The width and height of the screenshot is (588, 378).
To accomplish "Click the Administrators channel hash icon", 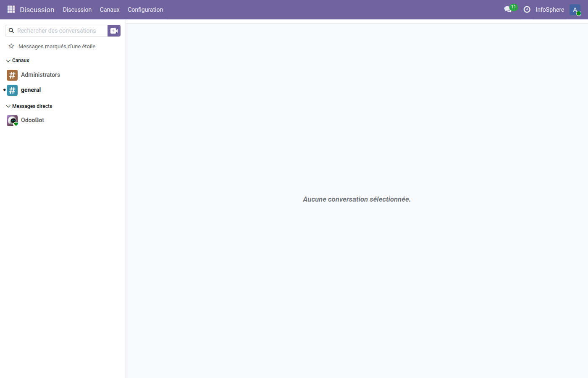I will (x=12, y=75).
